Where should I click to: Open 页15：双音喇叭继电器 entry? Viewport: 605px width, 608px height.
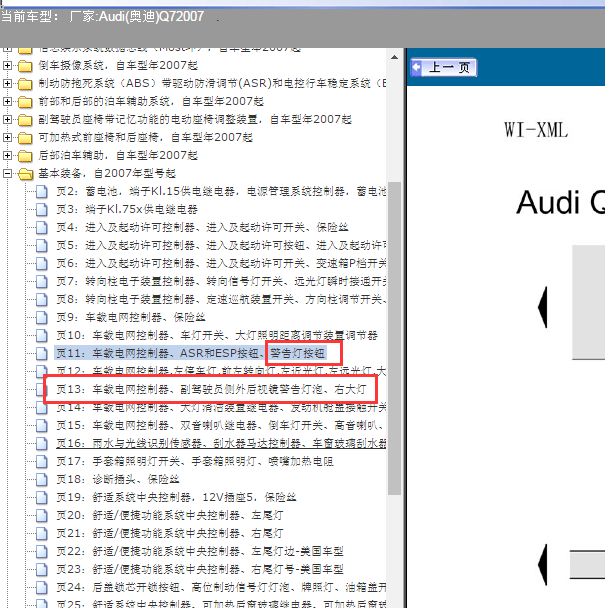click(221, 425)
